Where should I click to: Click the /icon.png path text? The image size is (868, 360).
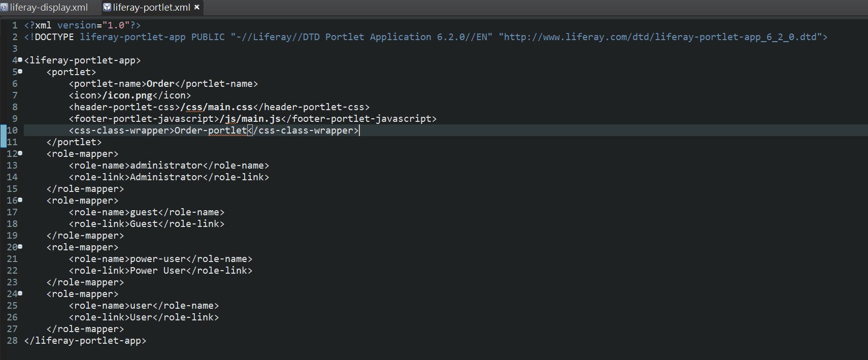(127, 95)
